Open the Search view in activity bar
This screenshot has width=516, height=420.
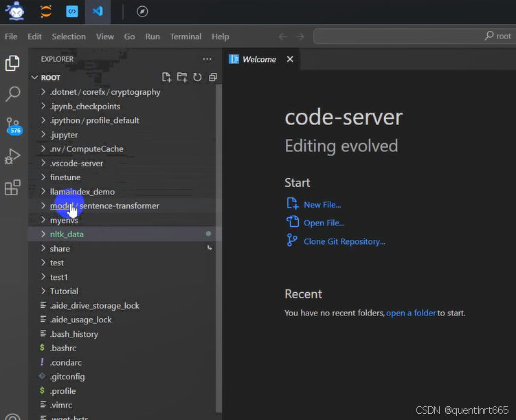pos(12,94)
